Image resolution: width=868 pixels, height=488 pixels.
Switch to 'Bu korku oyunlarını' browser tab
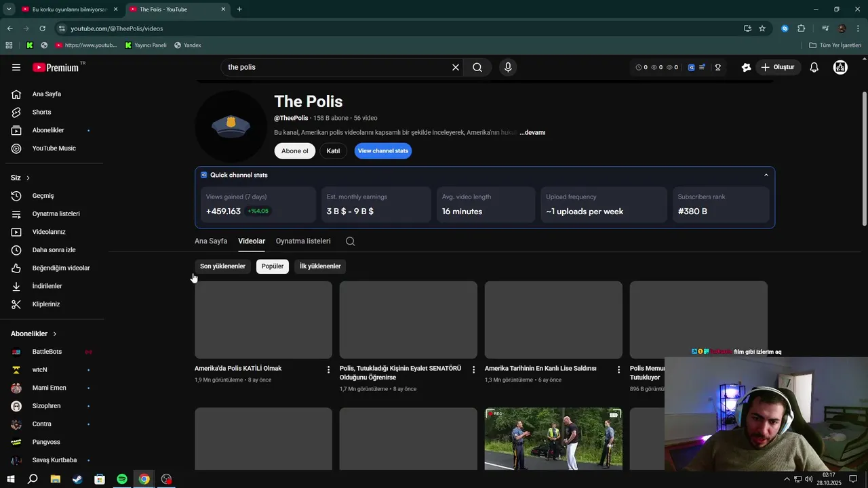(x=69, y=9)
